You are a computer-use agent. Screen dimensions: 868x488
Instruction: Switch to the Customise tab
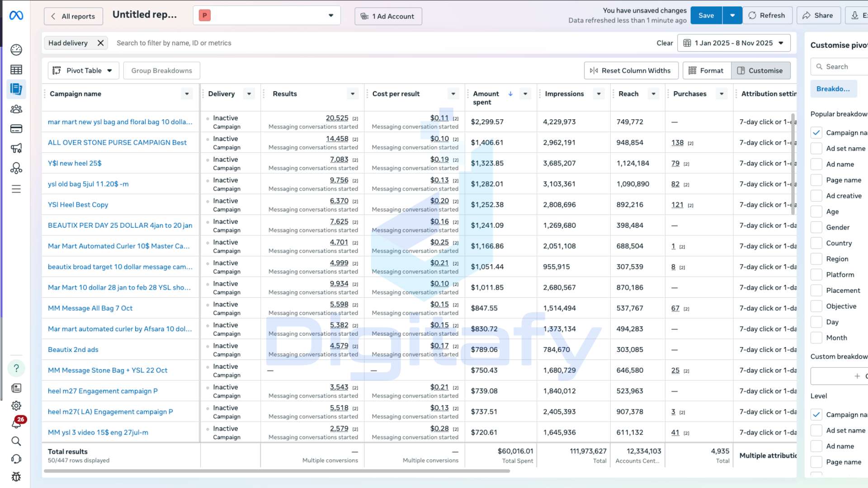tap(761, 70)
